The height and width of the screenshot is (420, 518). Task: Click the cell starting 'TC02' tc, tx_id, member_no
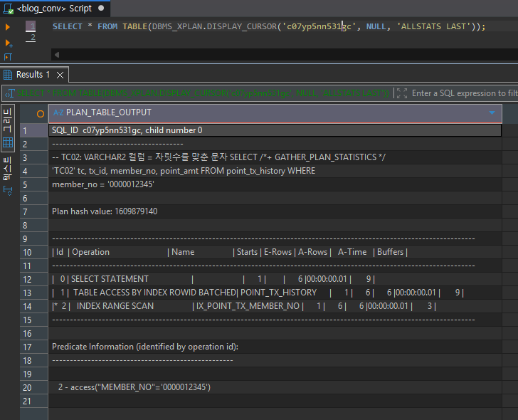coord(275,171)
